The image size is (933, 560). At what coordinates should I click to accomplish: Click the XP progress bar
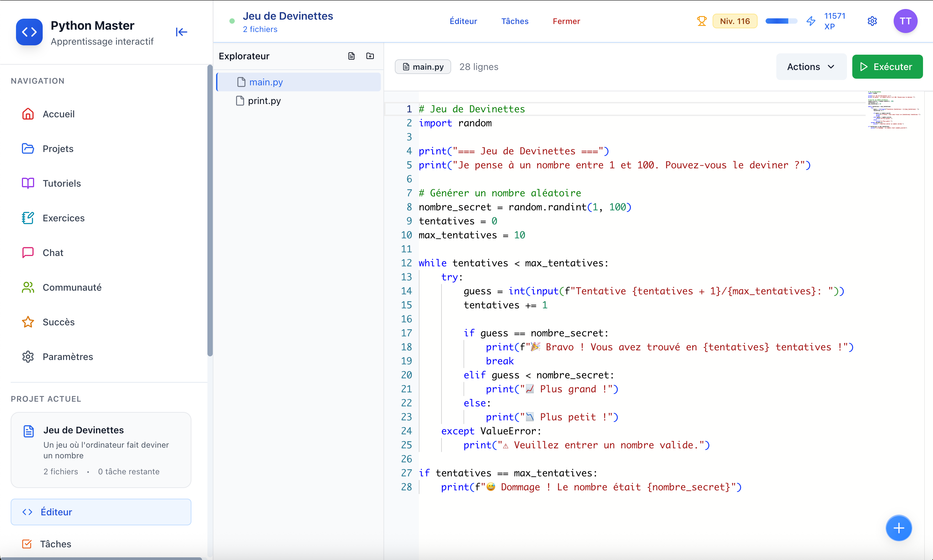[x=781, y=21]
